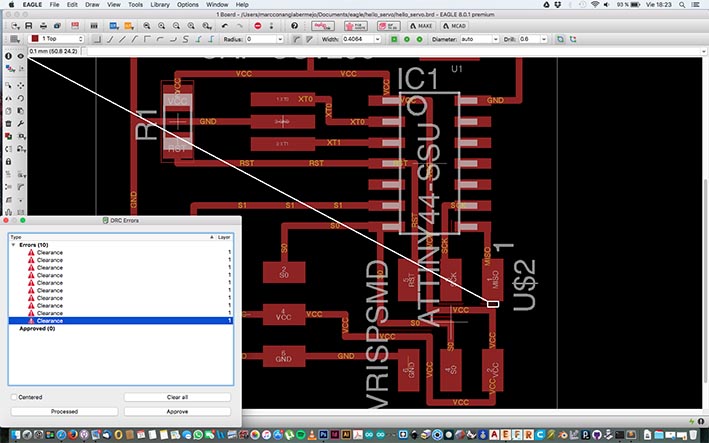The width and height of the screenshot is (709, 443).
Task: Select the Move tool icon
Action: [x=21, y=85]
